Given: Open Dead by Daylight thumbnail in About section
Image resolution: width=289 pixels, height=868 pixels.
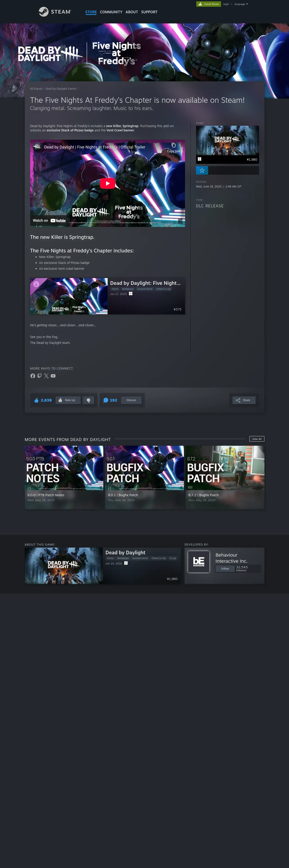Looking at the screenshot, I should tap(64, 566).
